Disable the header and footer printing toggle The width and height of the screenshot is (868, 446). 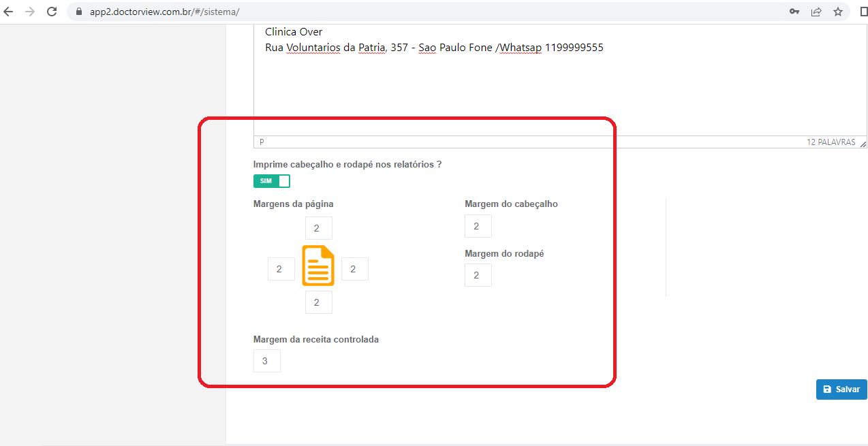[271, 181]
